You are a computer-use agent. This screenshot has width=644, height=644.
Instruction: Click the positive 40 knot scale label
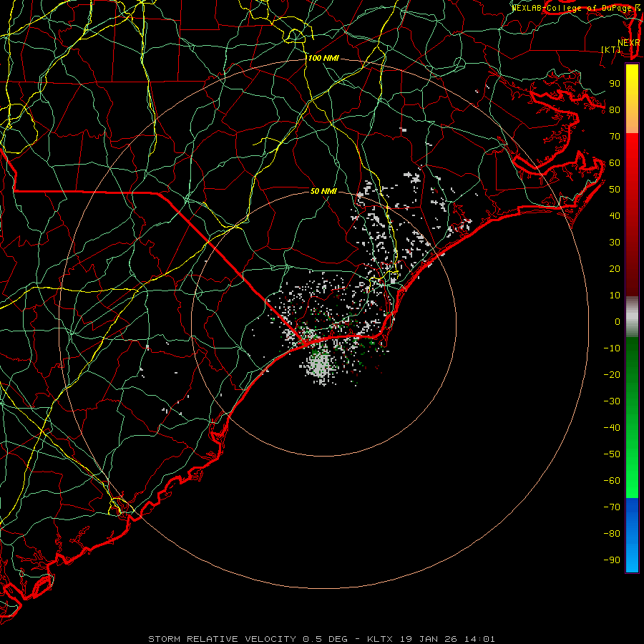tap(615, 216)
